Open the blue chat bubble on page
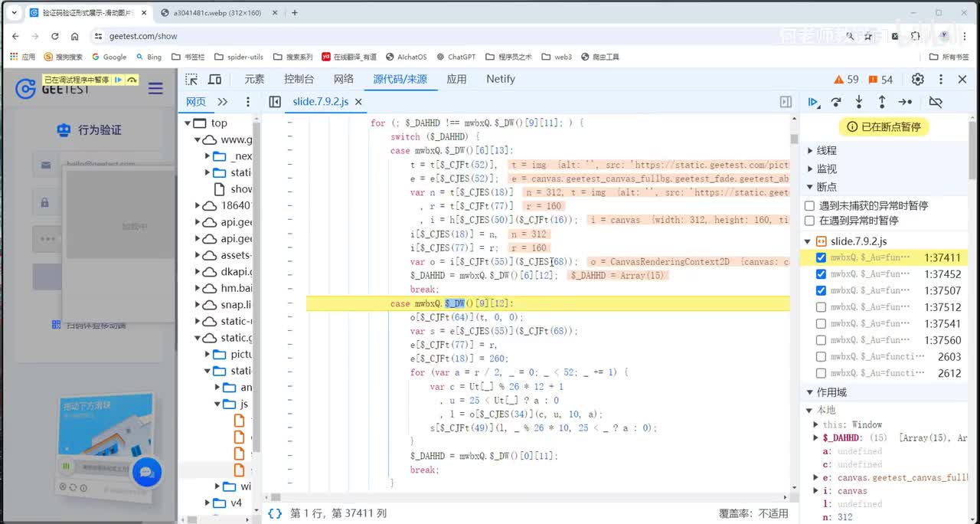980x524 pixels. click(x=147, y=473)
